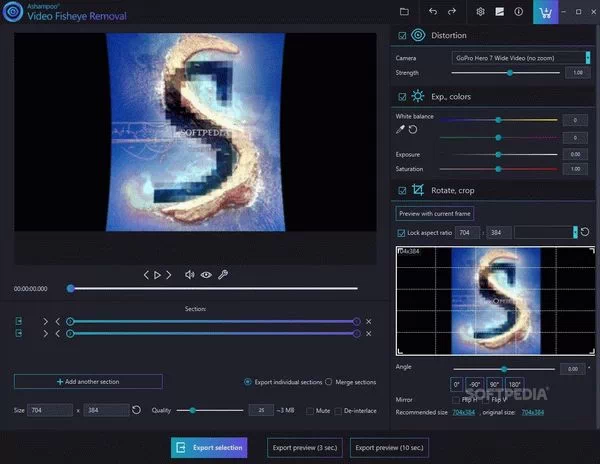
Task: Delete the first section
Action: tap(368, 322)
